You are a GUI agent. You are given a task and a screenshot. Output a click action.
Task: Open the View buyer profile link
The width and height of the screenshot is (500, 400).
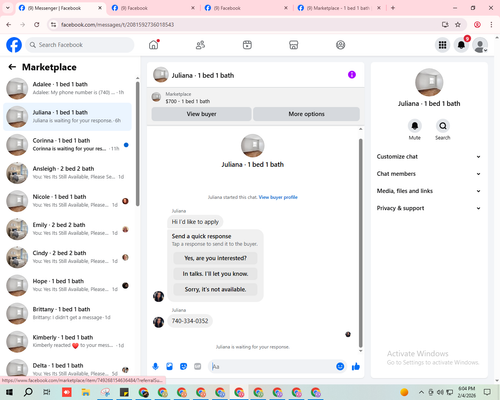[x=278, y=197]
